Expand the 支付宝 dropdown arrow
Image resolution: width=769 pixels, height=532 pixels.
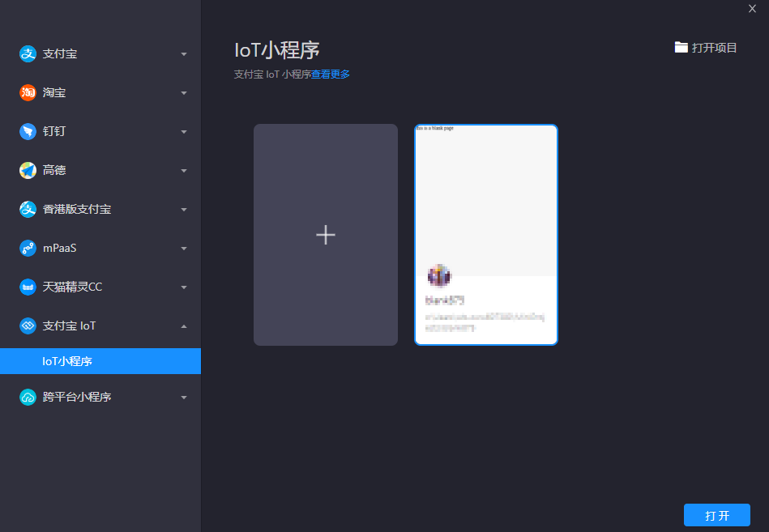tap(184, 54)
